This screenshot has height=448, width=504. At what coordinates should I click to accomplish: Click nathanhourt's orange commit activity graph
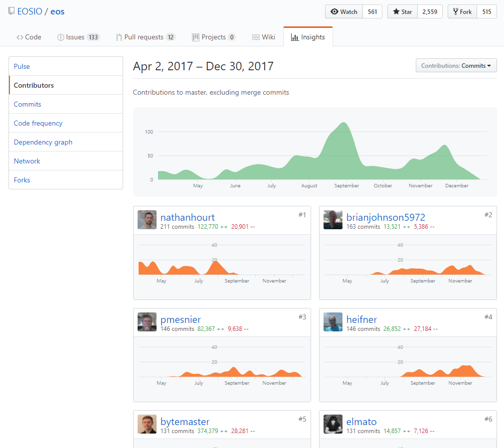[188, 268]
